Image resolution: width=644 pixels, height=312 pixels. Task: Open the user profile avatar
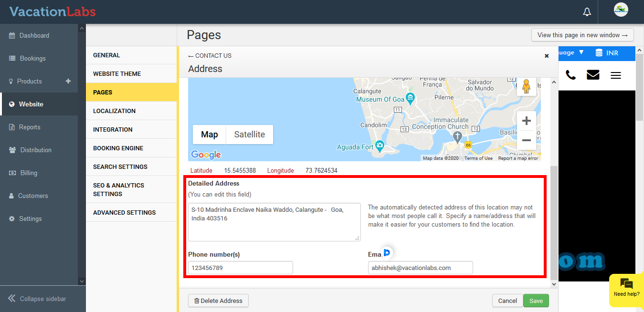point(621,10)
